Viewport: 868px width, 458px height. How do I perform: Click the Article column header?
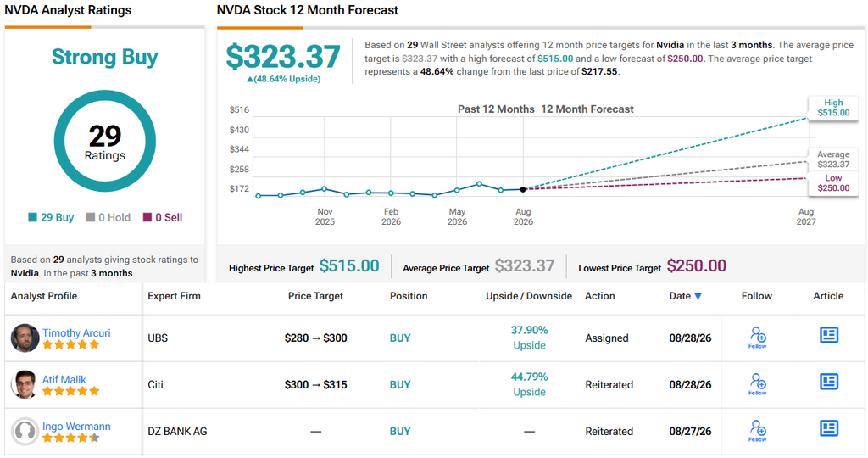[x=828, y=296]
